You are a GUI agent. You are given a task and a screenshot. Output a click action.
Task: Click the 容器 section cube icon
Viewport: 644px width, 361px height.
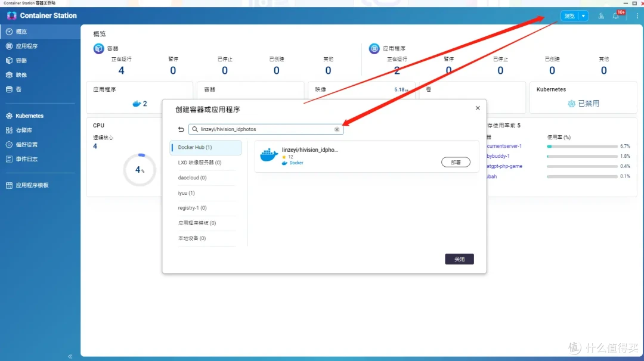(x=98, y=48)
